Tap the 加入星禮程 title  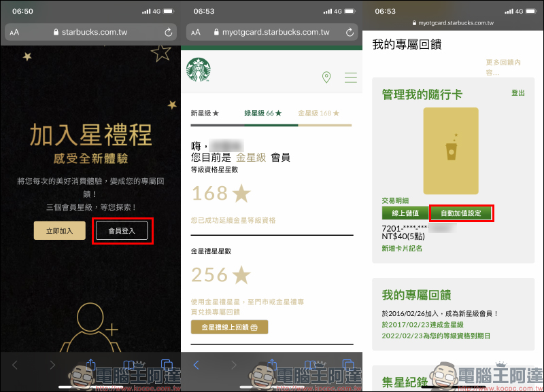90,135
